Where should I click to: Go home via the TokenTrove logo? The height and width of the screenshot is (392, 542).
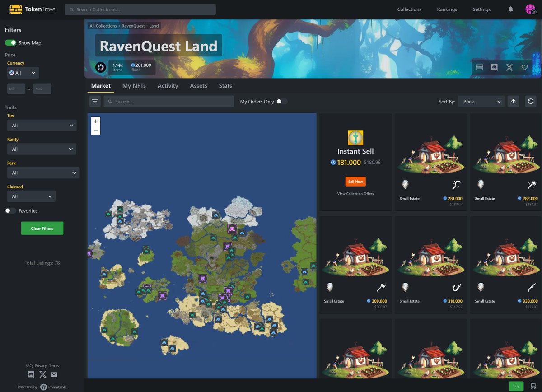32,9
